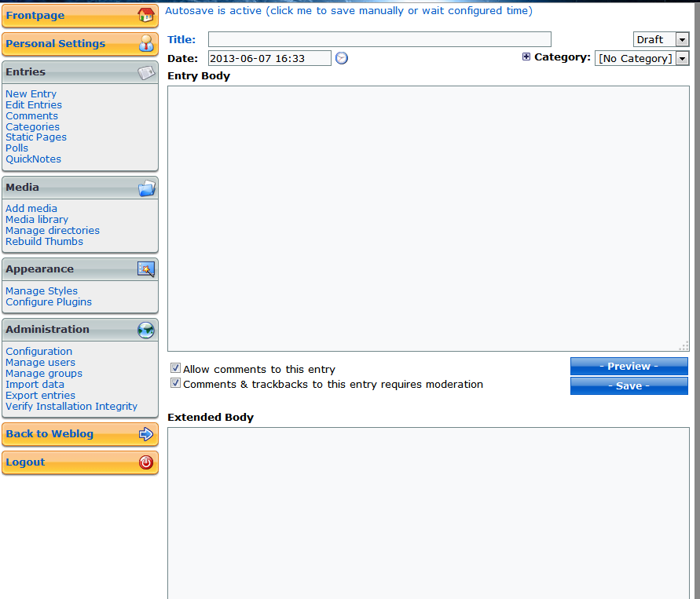Click the Frontpage house icon
The image size is (700, 599).
(x=145, y=16)
